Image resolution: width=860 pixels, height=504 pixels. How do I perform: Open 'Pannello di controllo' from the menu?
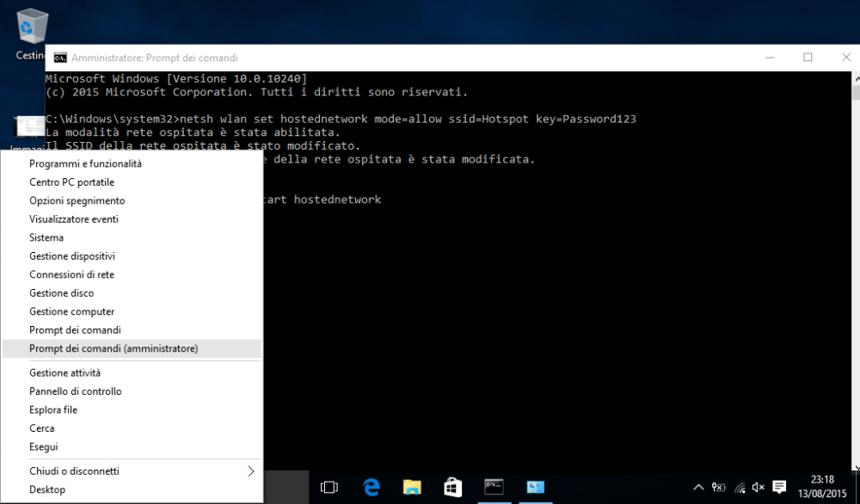76,391
